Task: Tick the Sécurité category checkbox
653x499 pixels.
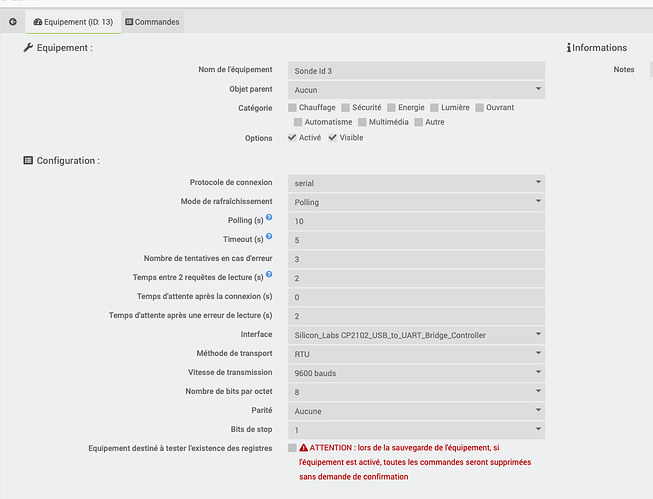Action: [x=345, y=107]
